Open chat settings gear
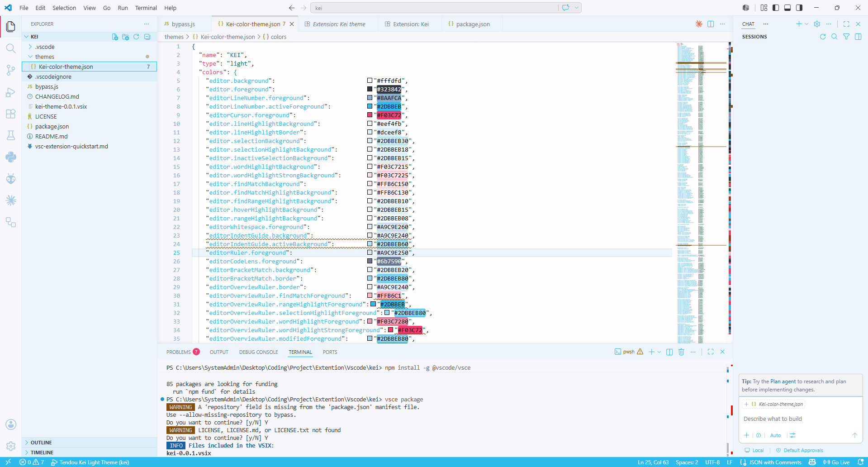Viewport: 868px width, 467px height. [x=817, y=24]
